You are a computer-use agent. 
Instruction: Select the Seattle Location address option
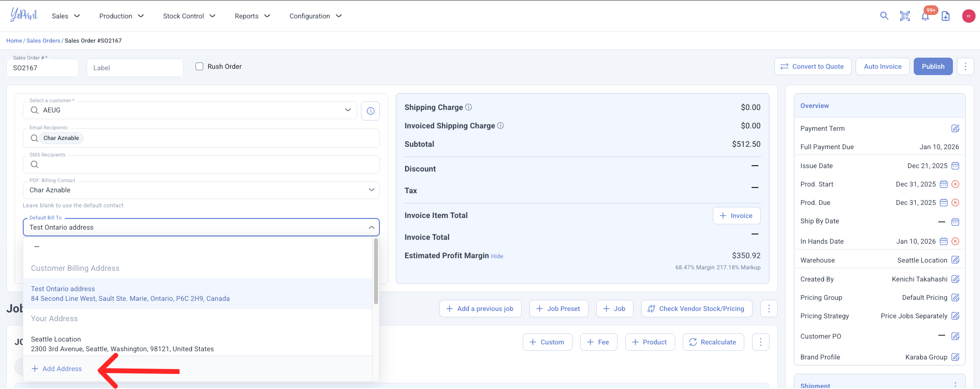[122, 344]
